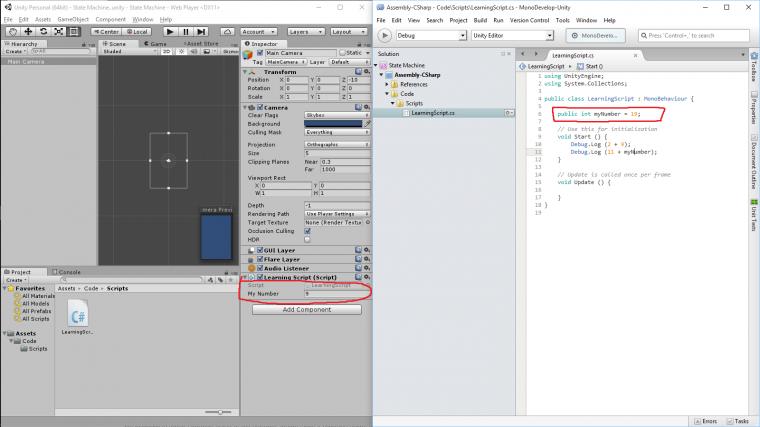The image size is (760, 427).
Task: Switch to the Asset Store tab
Action: [202, 44]
